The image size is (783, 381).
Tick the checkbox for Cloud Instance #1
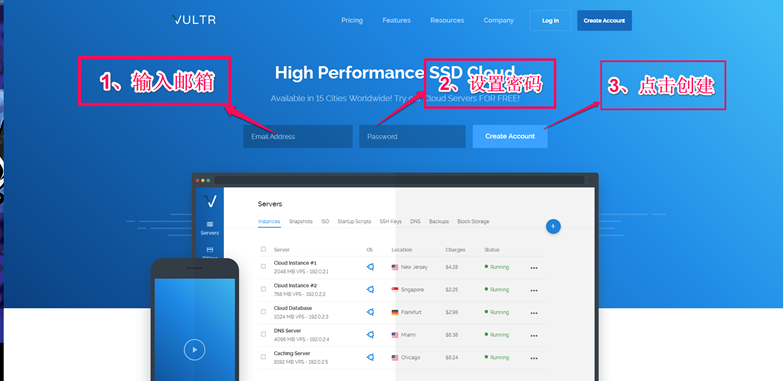click(263, 266)
